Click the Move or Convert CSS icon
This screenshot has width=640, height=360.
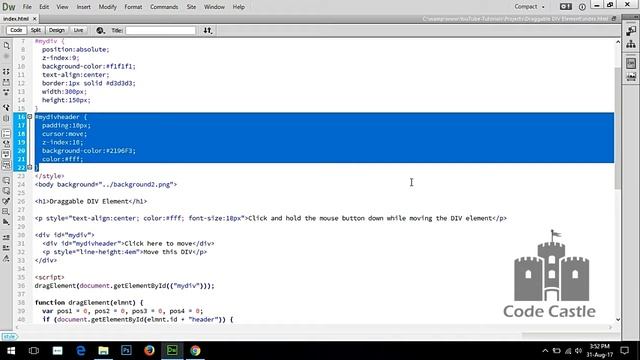click(6, 222)
